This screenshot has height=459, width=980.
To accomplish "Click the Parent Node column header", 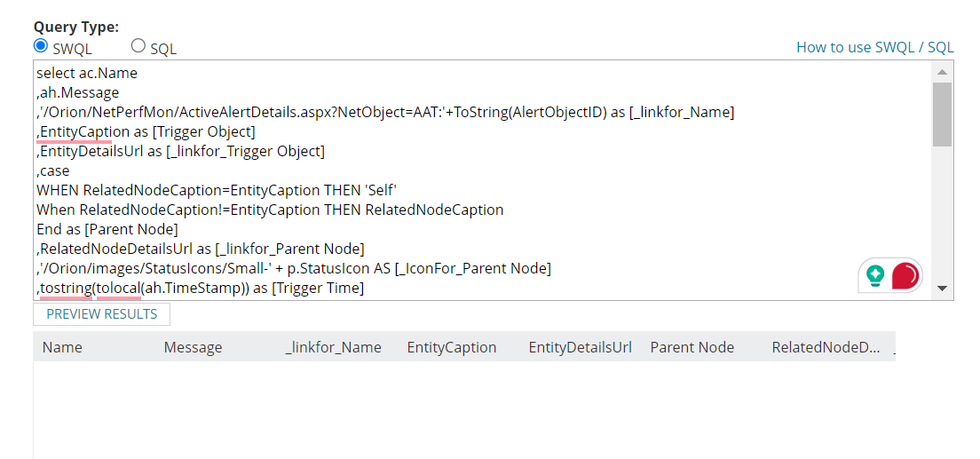I will [692, 347].
